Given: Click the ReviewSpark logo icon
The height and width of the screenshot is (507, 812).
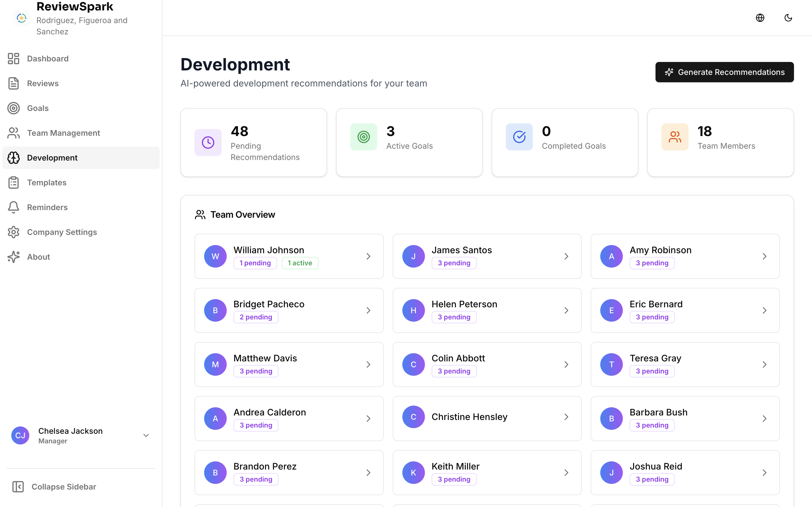Looking at the screenshot, I should (21, 18).
